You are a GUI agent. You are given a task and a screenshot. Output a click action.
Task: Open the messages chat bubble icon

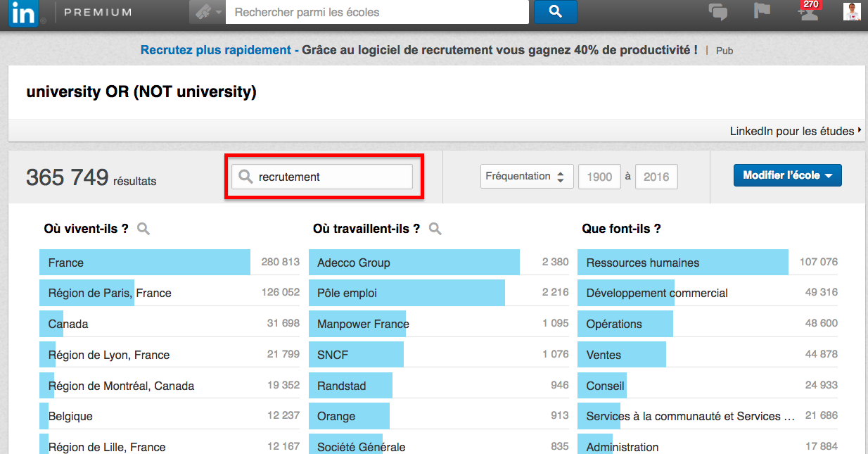[717, 12]
